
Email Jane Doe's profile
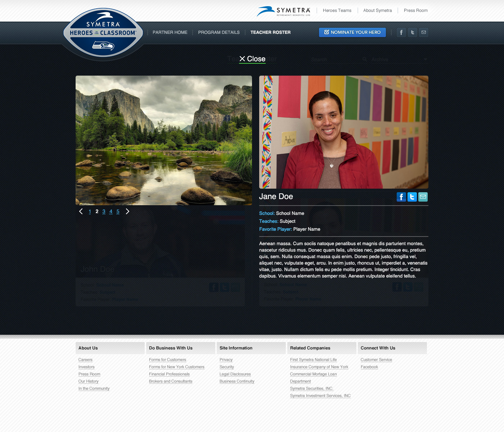[x=423, y=197]
